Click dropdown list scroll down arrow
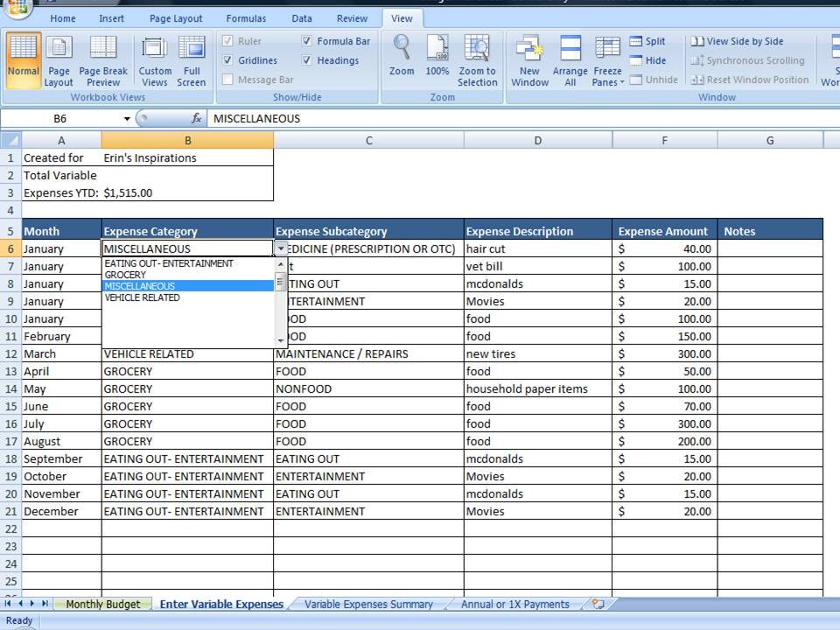This screenshot has height=630, width=840. point(281,340)
